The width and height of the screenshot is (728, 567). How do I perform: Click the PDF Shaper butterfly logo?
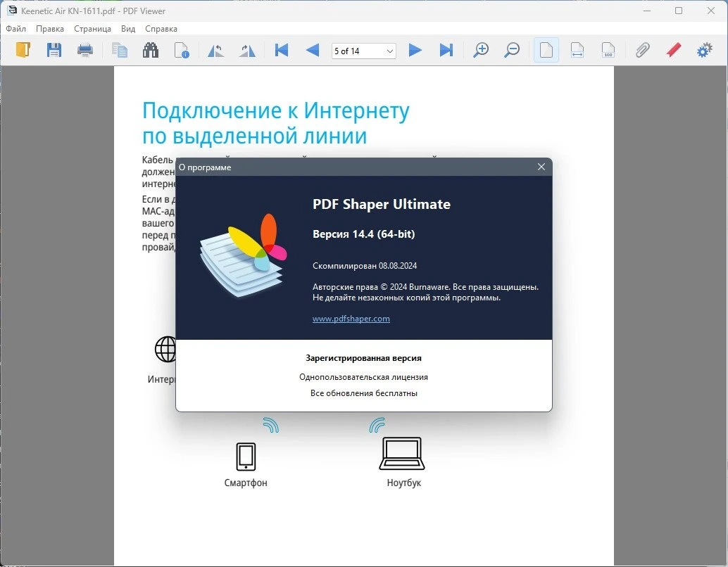244,255
